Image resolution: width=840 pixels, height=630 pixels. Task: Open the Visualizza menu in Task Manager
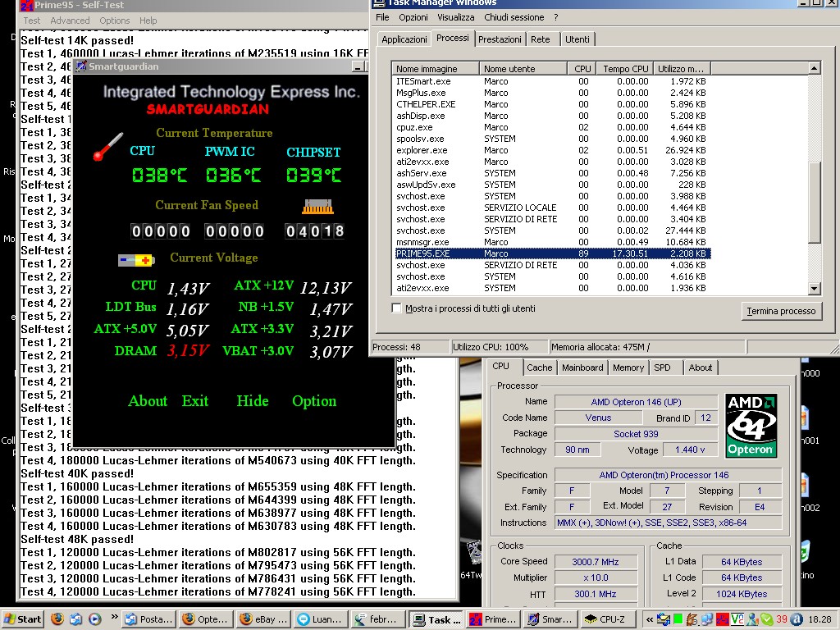pos(456,17)
